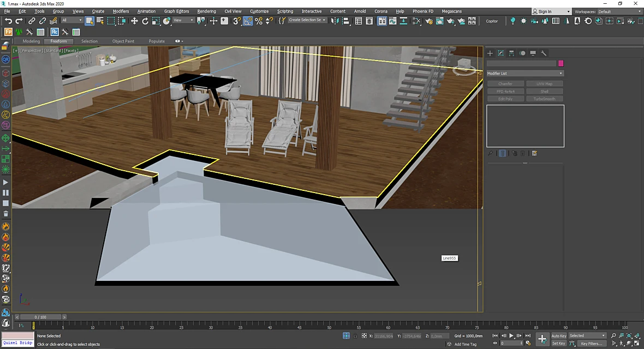Activate the Select Object tool
Viewport: 644px width, 349px height.
pyautogui.click(x=89, y=21)
